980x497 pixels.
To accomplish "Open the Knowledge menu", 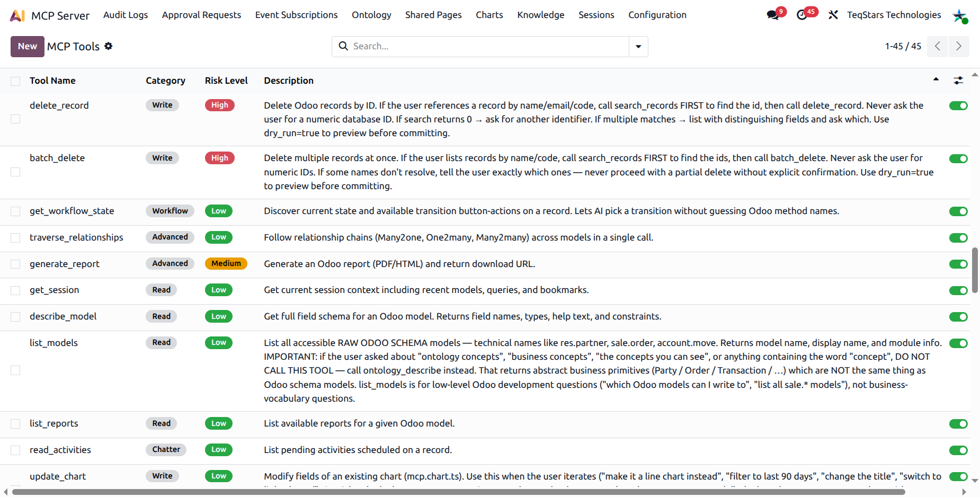I will pos(541,15).
